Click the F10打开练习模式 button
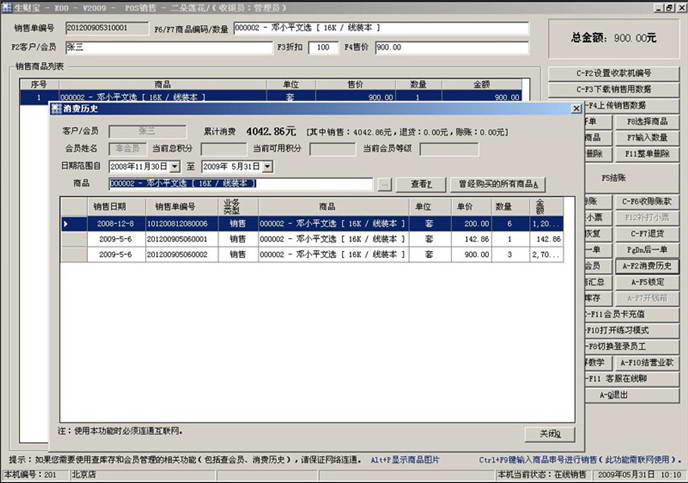The height and width of the screenshot is (483, 688). click(x=632, y=330)
